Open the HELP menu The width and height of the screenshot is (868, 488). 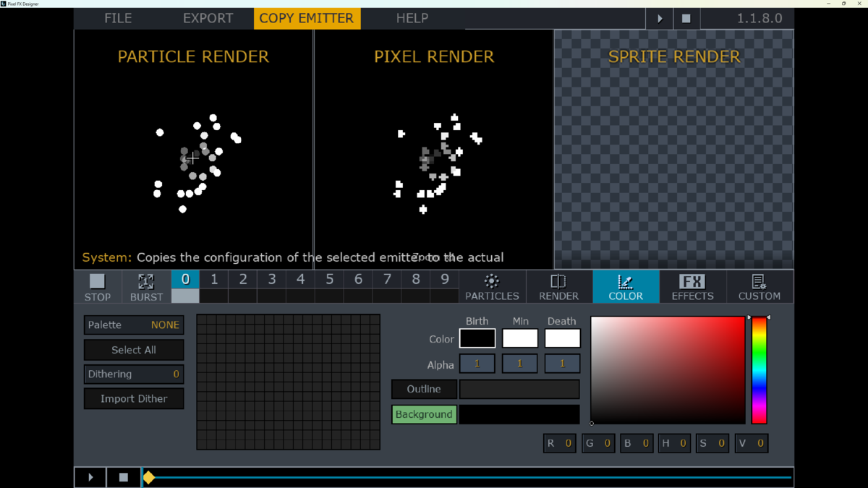pyautogui.click(x=412, y=19)
